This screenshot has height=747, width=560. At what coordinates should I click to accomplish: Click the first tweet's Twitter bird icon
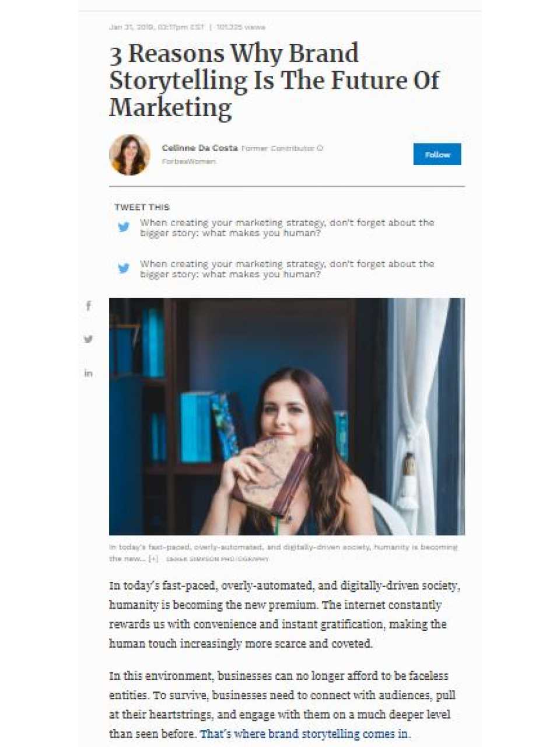(x=124, y=227)
